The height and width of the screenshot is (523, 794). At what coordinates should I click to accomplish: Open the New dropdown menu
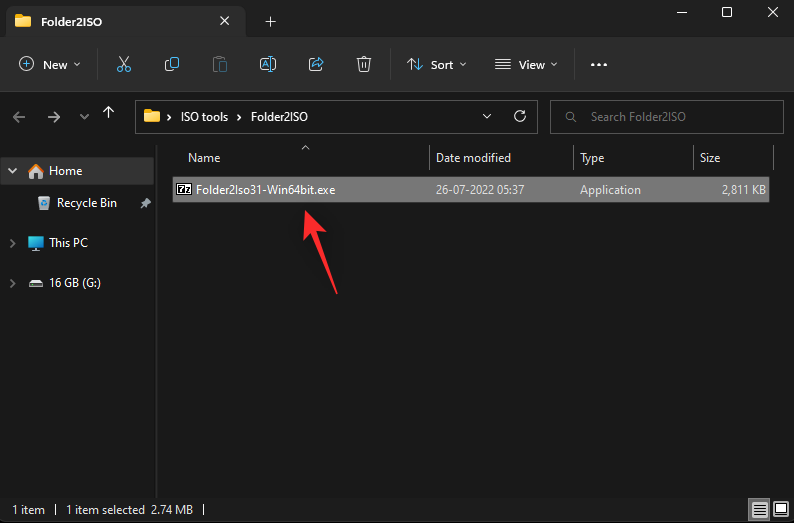click(x=49, y=65)
